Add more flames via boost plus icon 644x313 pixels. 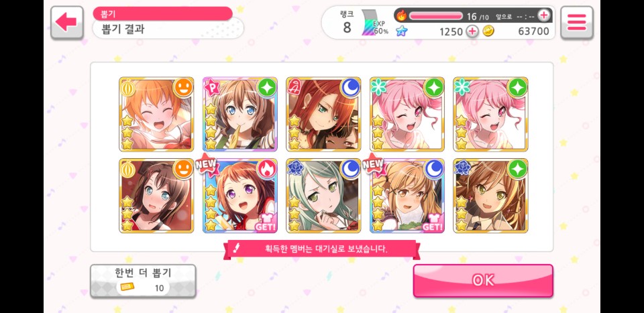(x=544, y=15)
